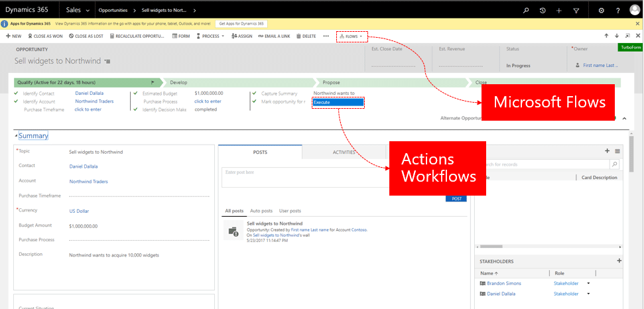The image size is (644, 309).
Task: Show User posts filter
Action: pos(290,211)
